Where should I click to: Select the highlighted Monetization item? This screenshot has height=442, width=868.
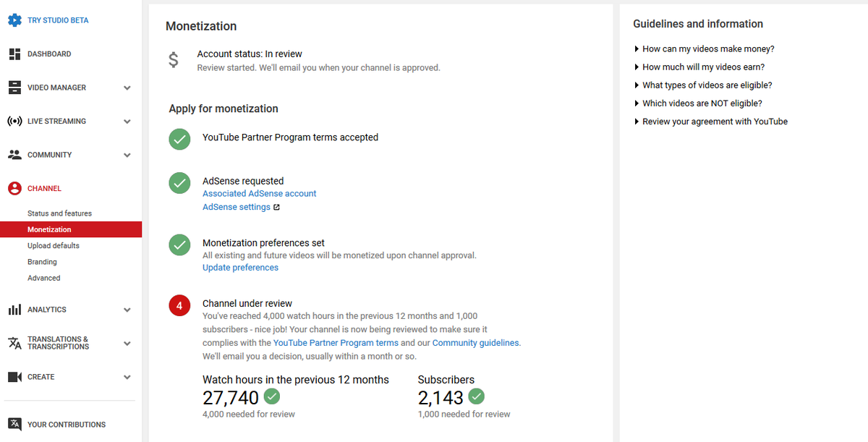(71, 229)
